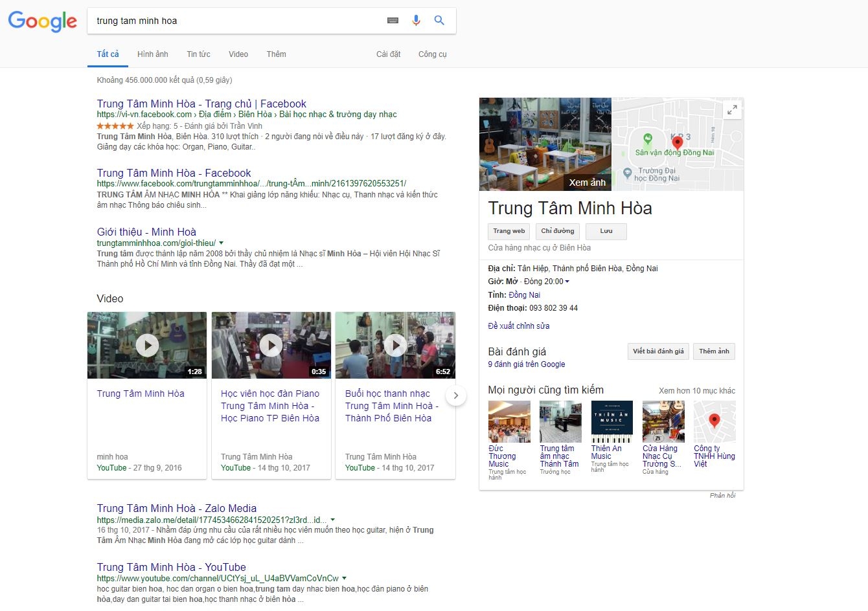Click the 'Khoảng 456.000.000 kết quả' result count
This screenshot has height=611, width=868.
point(165,80)
